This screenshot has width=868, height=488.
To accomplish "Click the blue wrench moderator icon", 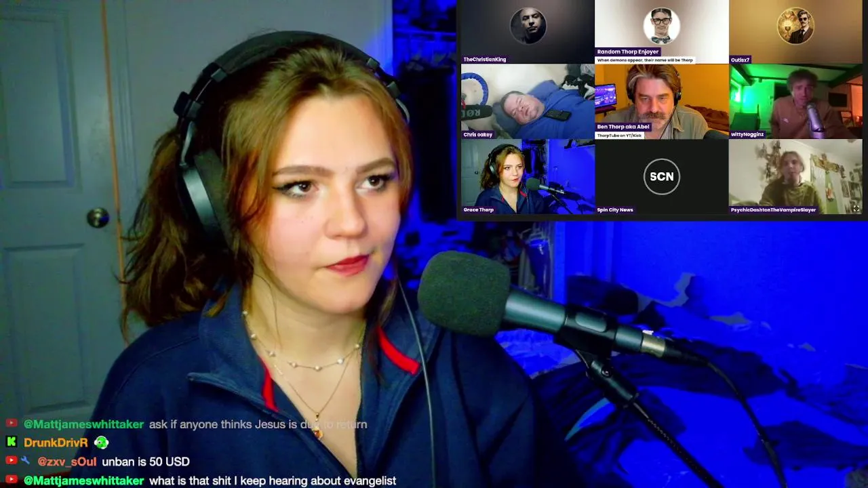I will pos(26,461).
